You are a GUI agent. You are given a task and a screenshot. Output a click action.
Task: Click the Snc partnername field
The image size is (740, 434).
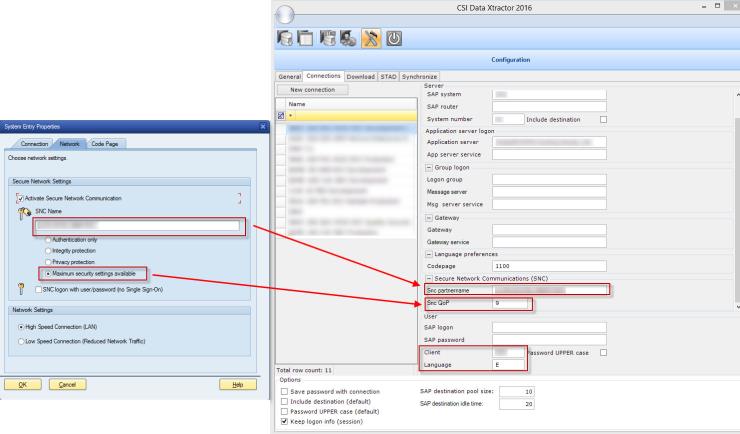(550, 290)
